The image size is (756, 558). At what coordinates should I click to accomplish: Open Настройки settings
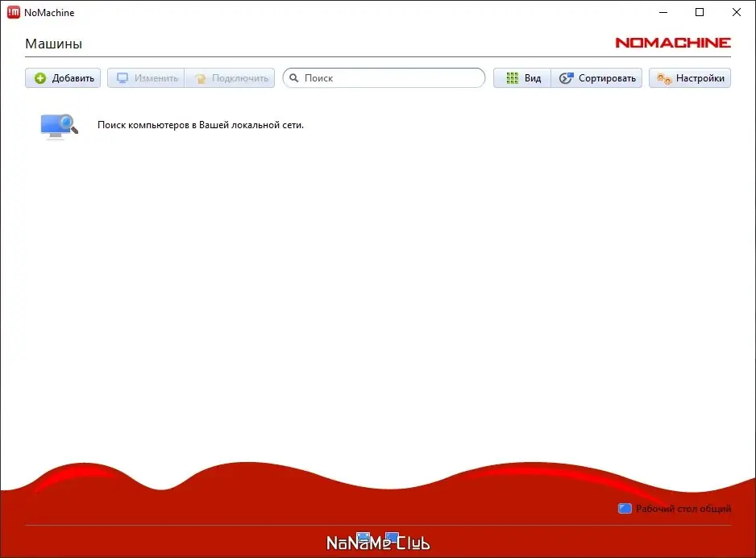[690, 78]
